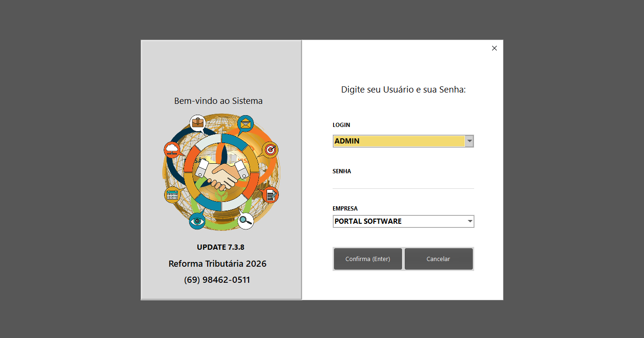Click the cloud network icon
The width and height of the screenshot is (644, 338).
coord(172,150)
